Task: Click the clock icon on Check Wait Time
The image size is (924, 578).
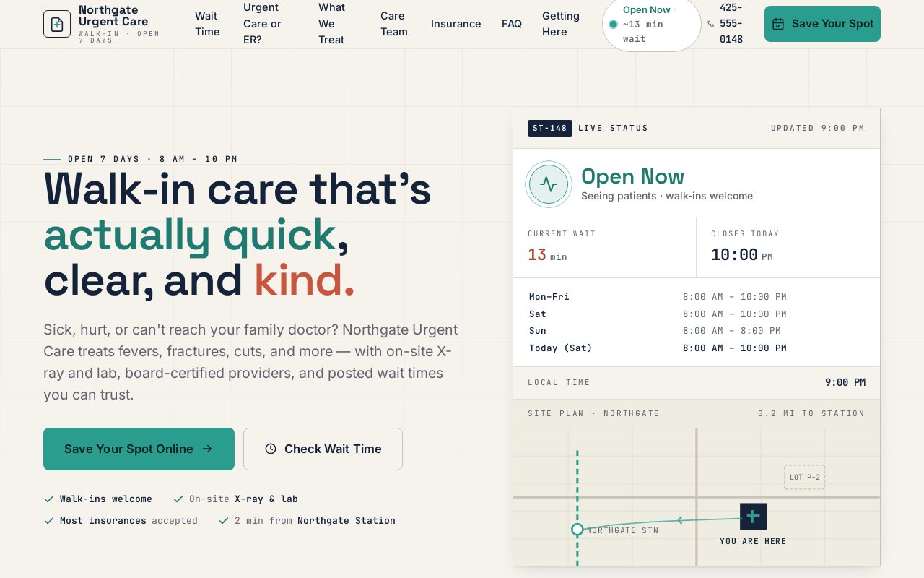Action: click(x=271, y=449)
